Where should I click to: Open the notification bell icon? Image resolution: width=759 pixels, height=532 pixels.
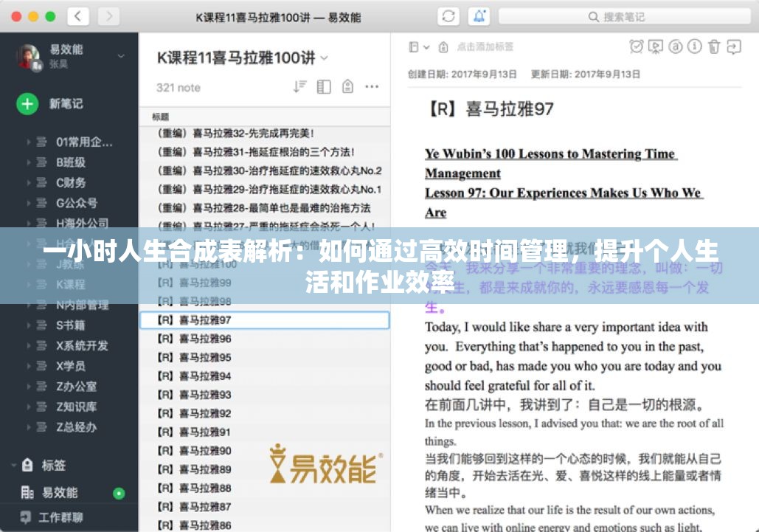point(479,16)
